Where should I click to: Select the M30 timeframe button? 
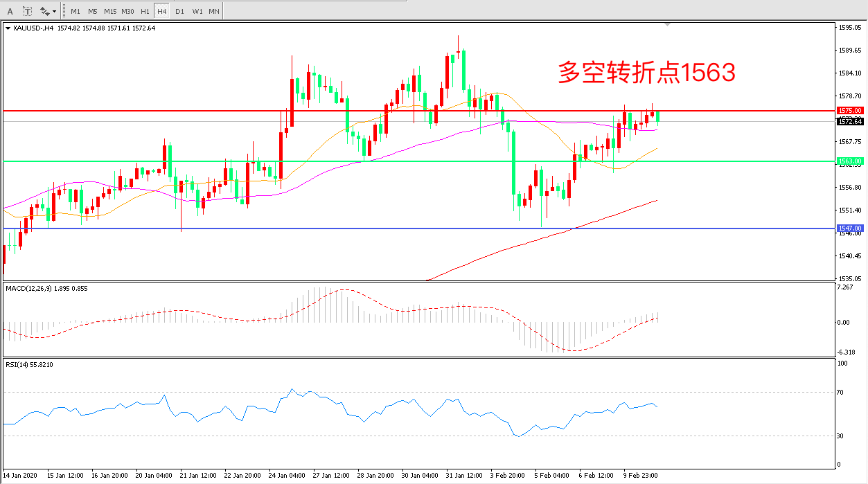point(128,11)
